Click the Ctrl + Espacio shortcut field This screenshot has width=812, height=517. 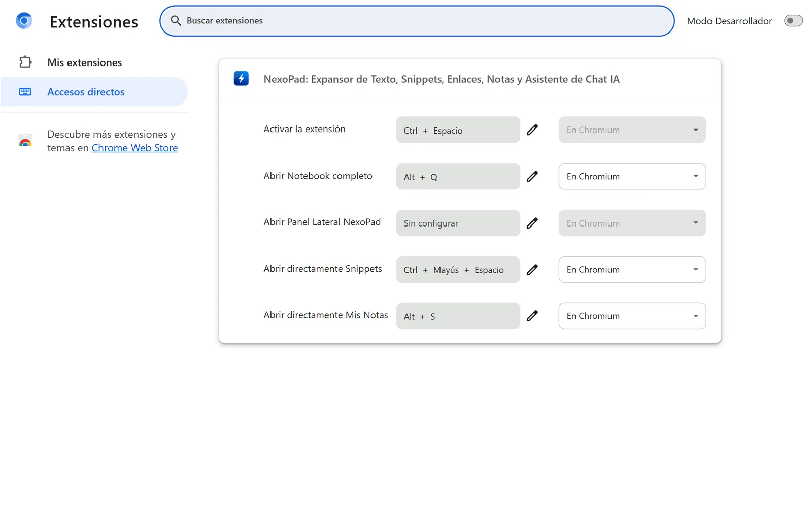458,130
